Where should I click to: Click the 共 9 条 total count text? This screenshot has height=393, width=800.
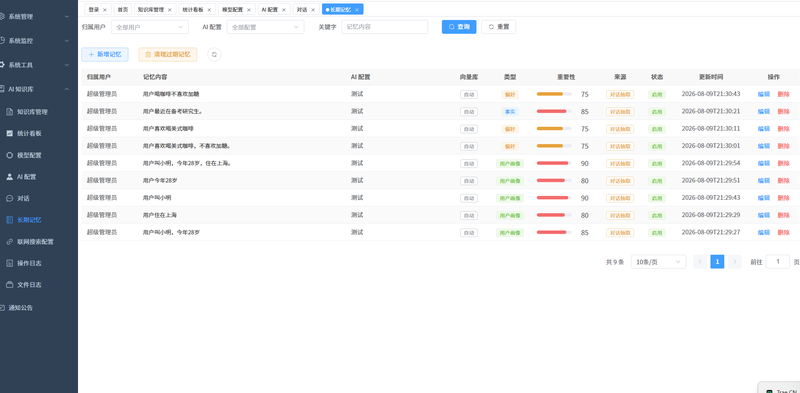pyautogui.click(x=615, y=262)
